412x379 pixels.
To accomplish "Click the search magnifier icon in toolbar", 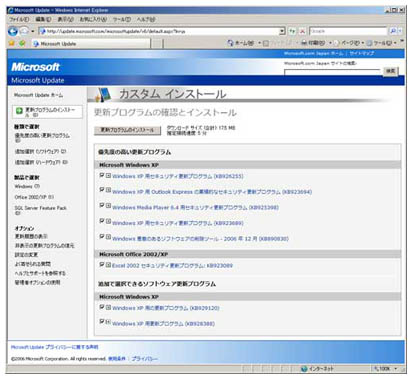I will pyautogui.click(x=393, y=31).
